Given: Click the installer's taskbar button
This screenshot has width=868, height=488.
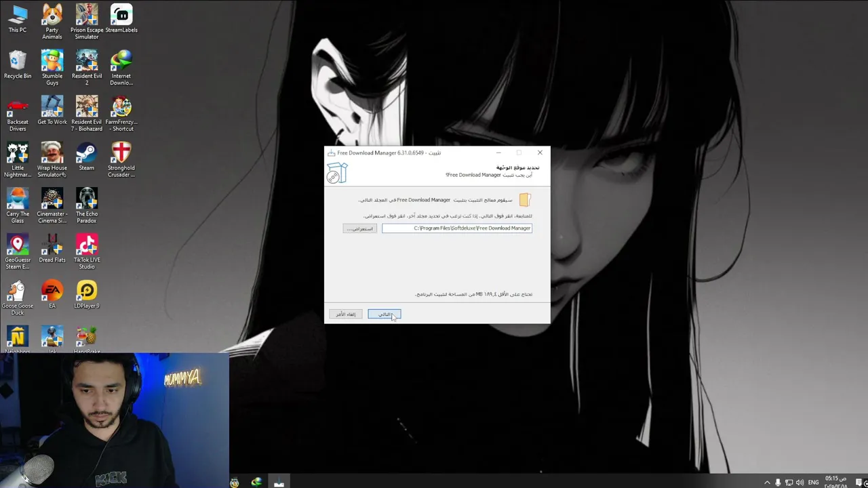Looking at the screenshot, I should click(x=279, y=482).
